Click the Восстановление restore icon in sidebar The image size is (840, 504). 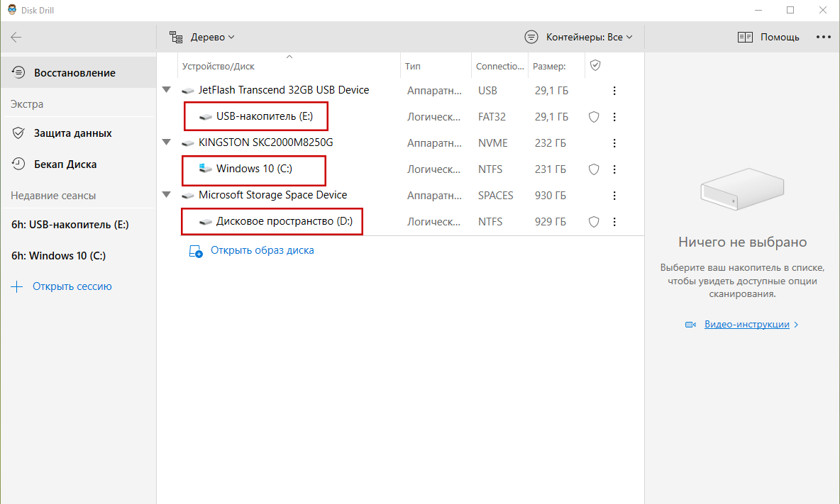pos(18,72)
